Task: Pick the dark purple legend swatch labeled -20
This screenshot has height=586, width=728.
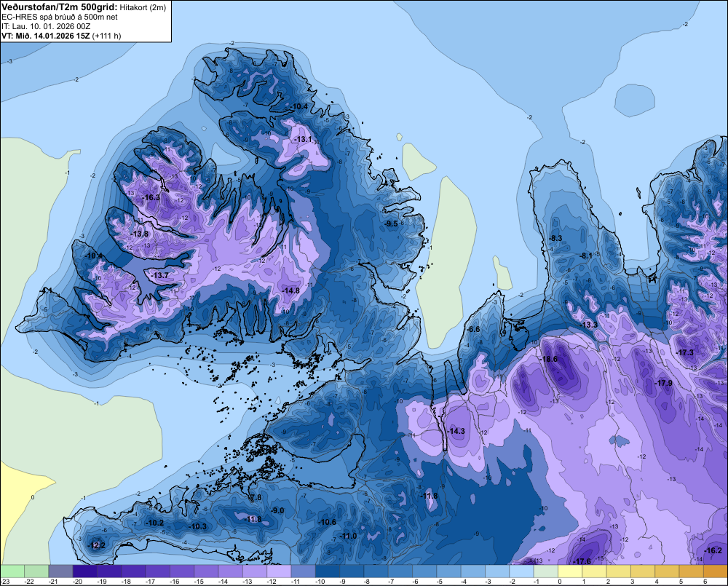Action: coord(84,571)
